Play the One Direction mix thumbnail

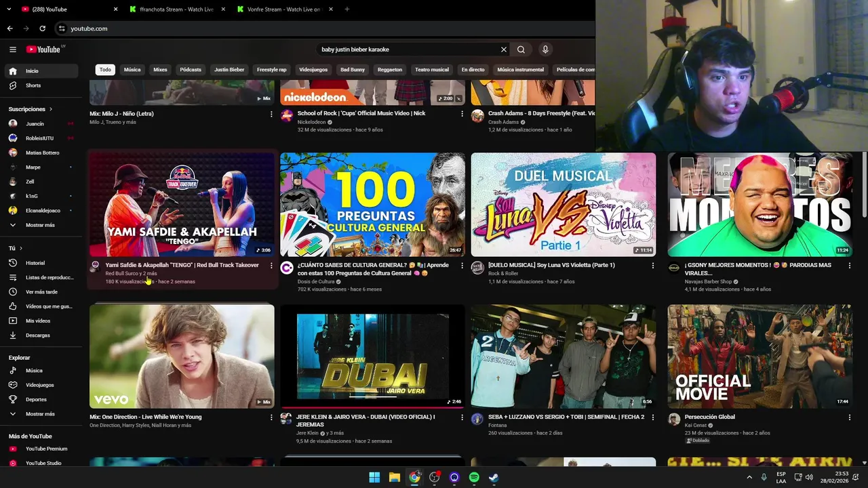click(x=182, y=357)
